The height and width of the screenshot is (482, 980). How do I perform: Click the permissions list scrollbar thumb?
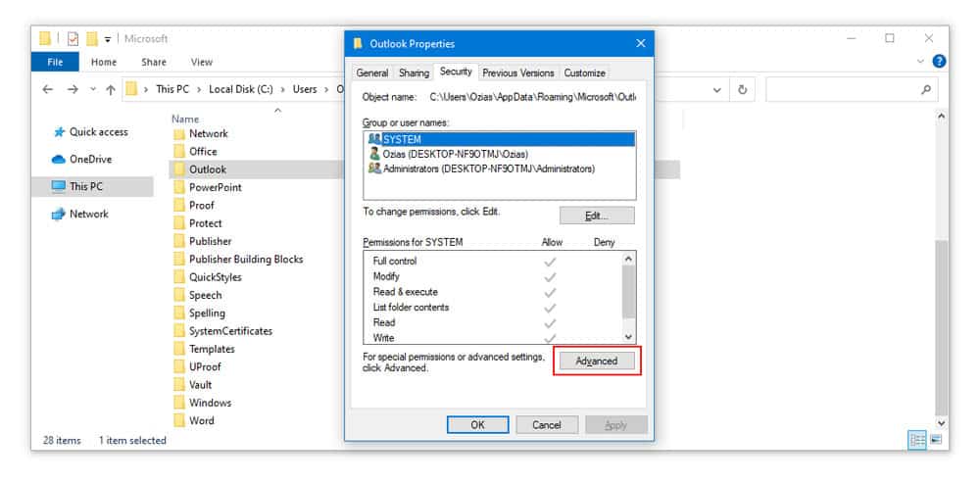tap(629, 291)
